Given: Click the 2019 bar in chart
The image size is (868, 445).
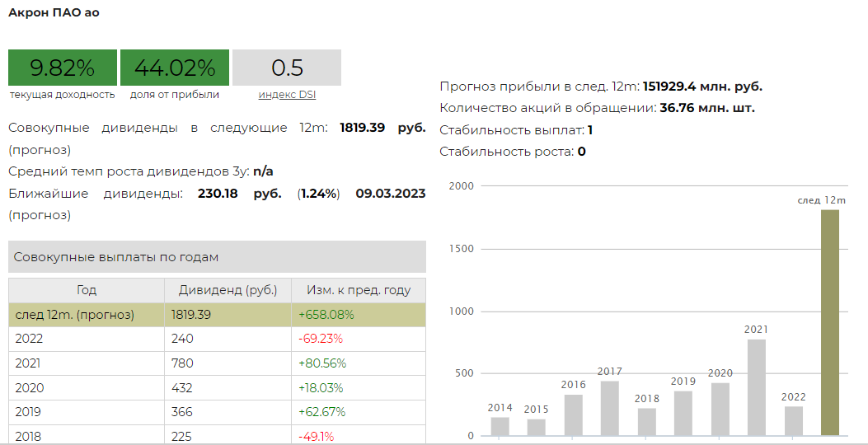Looking at the screenshot, I should coord(683,414).
